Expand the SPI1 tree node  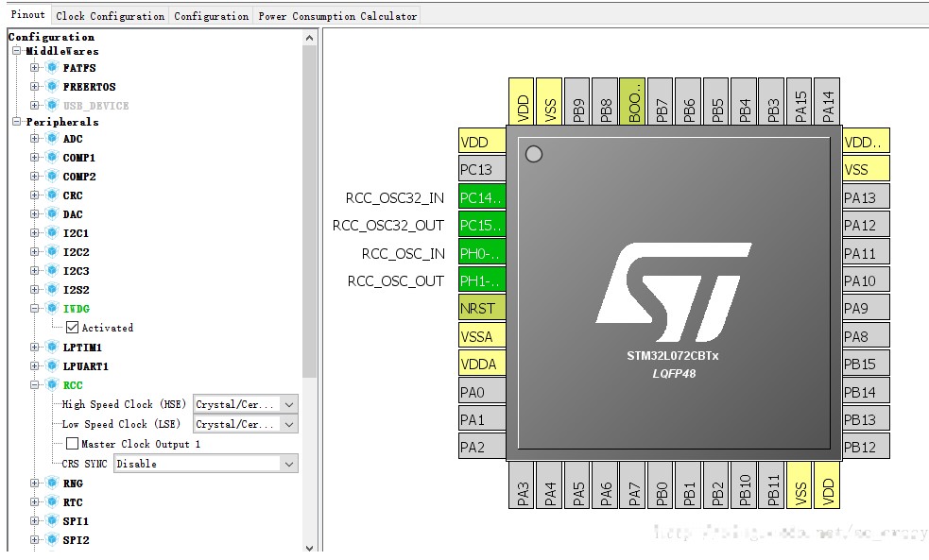[34, 521]
